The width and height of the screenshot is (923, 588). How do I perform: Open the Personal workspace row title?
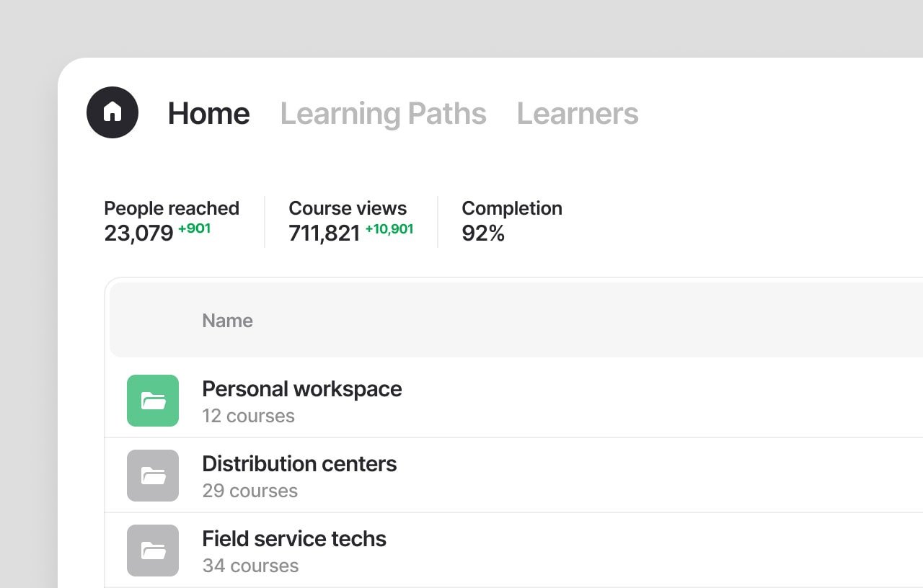(302, 389)
